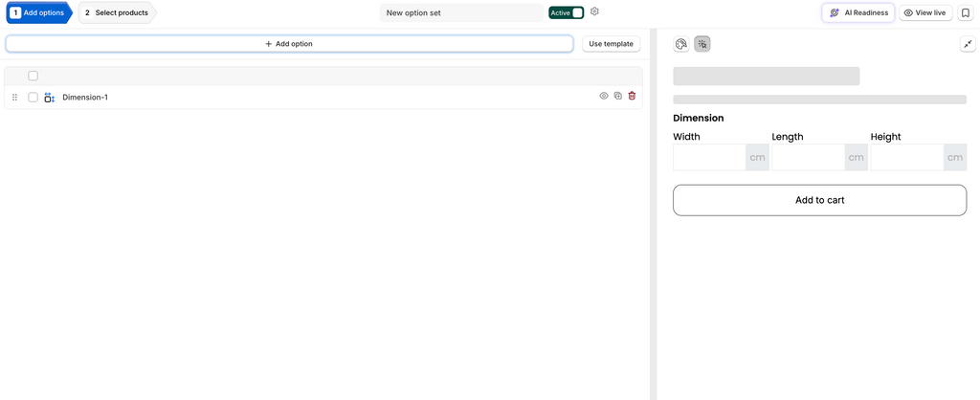This screenshot has height=400, width=980.
Task: Open option set settings gear
Action: click(594, 11)
